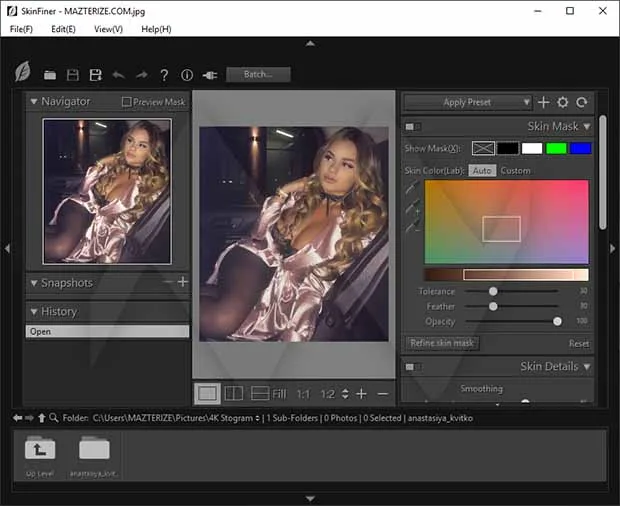The width and height of the screenshot is (620, 506).
Task: Open help with the question mark icon
Action: [164, 75]
